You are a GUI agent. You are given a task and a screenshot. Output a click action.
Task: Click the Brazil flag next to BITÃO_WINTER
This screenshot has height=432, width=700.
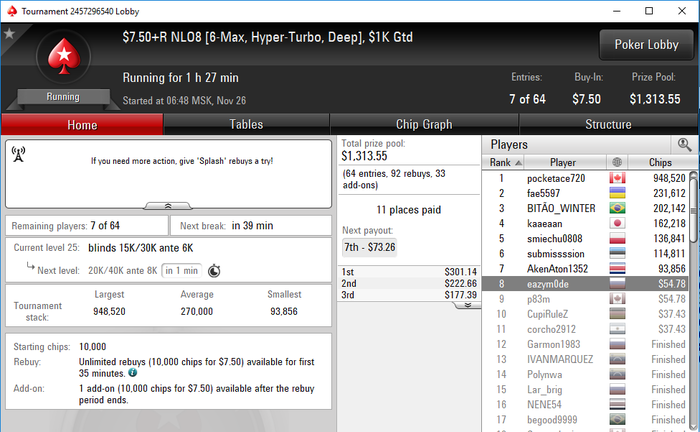(617, 208)
